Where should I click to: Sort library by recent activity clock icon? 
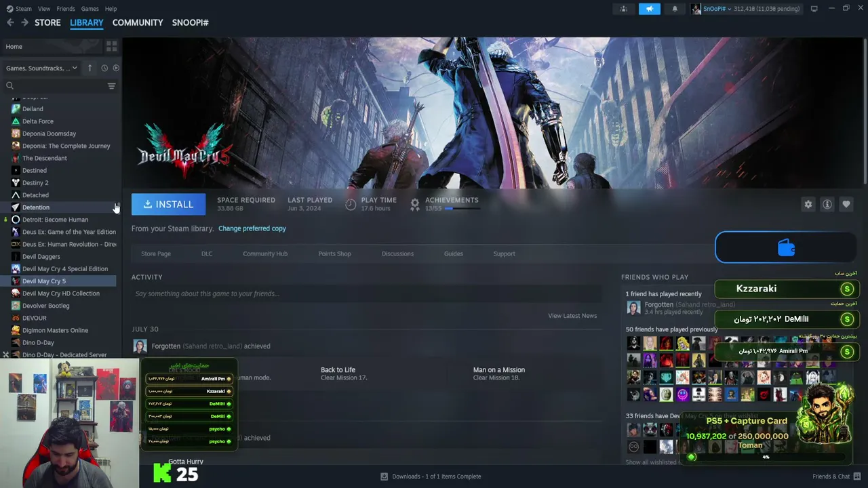[104, 68]
